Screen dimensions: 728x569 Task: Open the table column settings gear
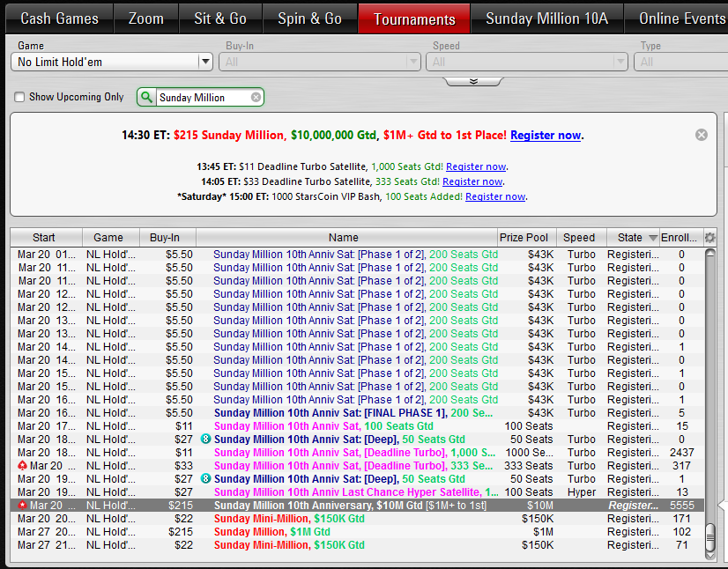click(709, 238)
